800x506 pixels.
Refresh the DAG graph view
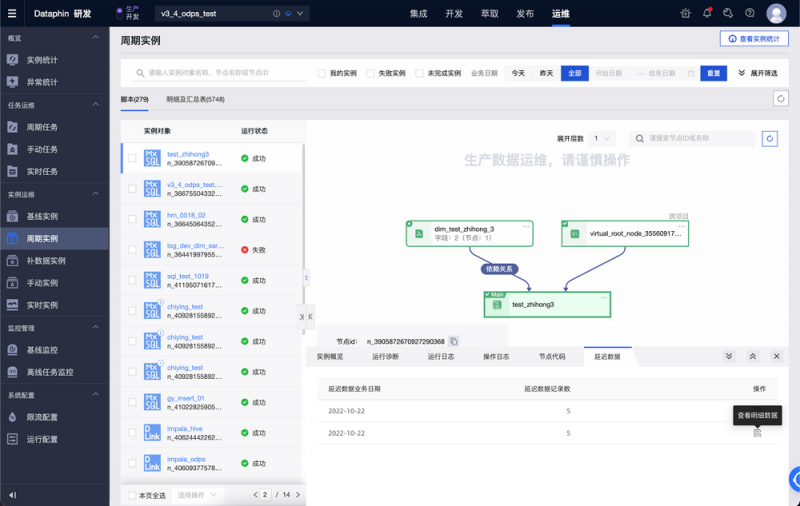pyautogui.click(x=769, y=139)
